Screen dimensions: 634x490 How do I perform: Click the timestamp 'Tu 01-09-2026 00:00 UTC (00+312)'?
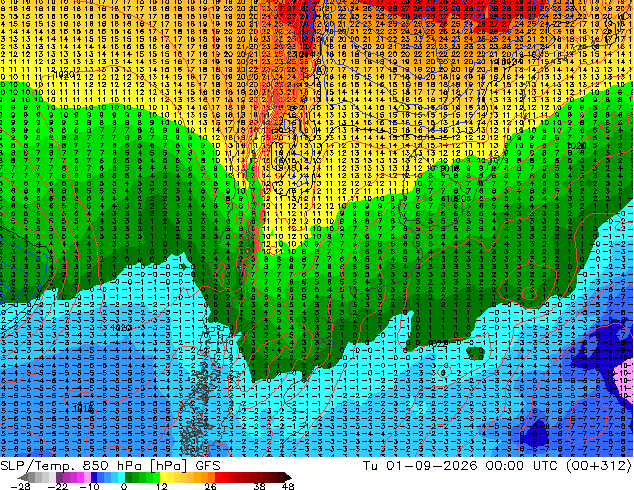(x=497, y=466)
